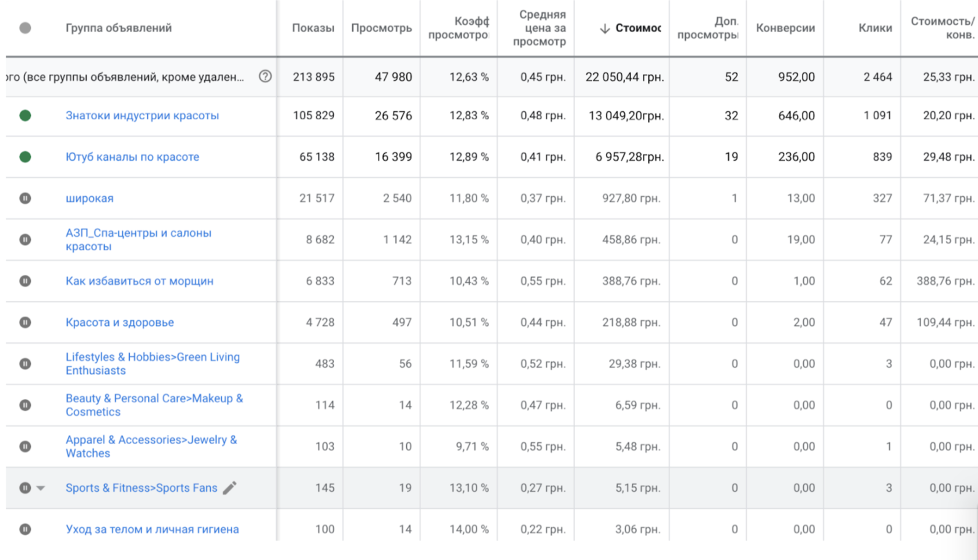Click the total cost value 22 050,44 грн.
Viewport: 978px width, 560px height.
(625, 76)
